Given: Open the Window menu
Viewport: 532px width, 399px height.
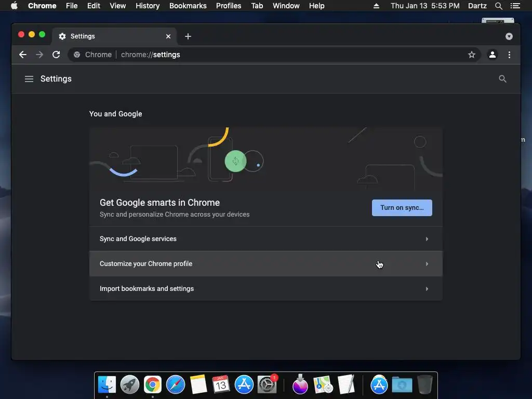Looking at the screenshot, I should point(286,6).
